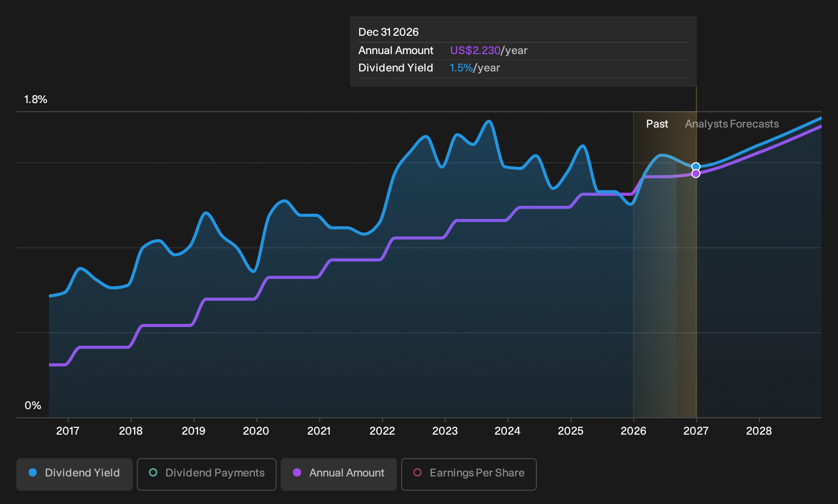Click the 1.8% y-axis label
This screenshot has height=504, width=838.
pyautogui.click(x=36, y=99)
